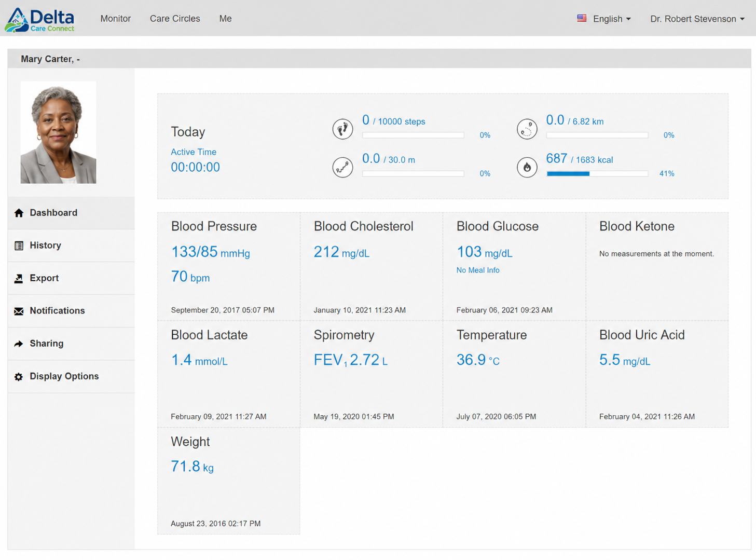This screenshot has height=560, width=756.
Task: Click the Blood Pressure card title
Action: (214, 226)
